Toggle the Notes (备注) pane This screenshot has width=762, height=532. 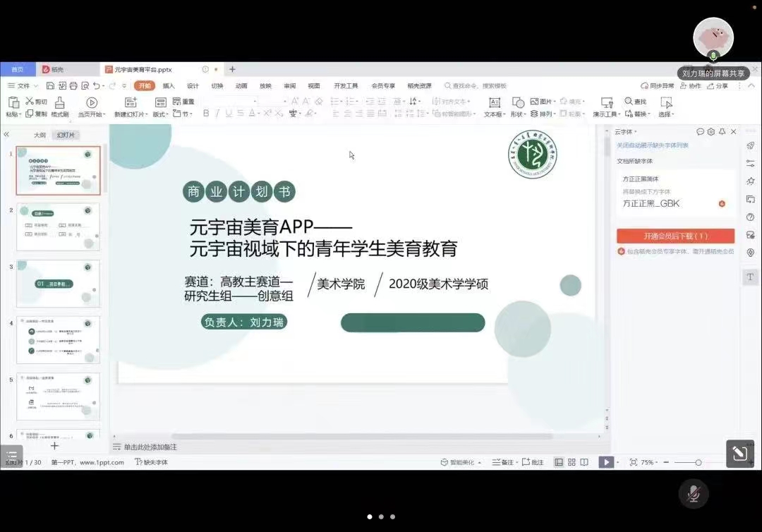503,462
